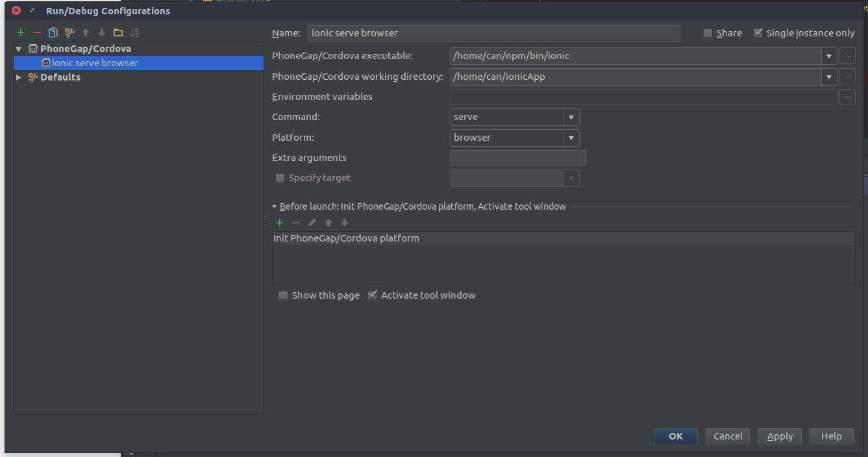Move the configuration up
This screenshot has width=868, height=457.
tap(85, 32)
